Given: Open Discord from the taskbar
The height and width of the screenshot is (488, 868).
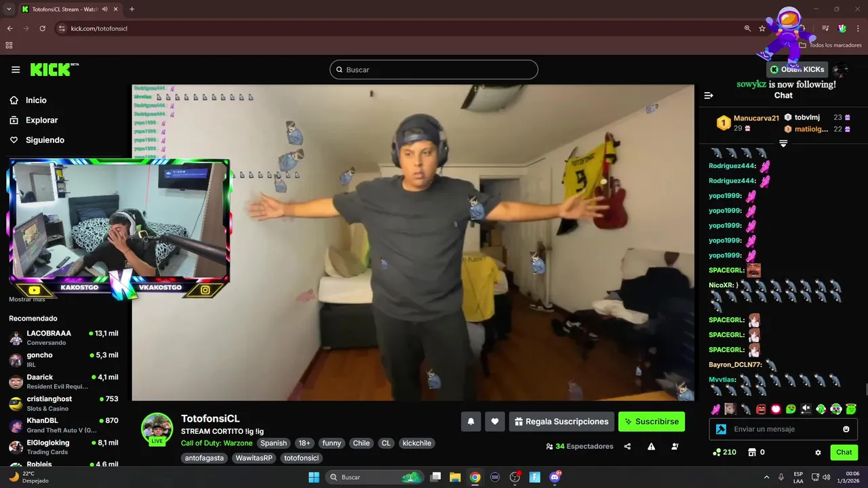Looking at the screenshot, I should 555,477.
